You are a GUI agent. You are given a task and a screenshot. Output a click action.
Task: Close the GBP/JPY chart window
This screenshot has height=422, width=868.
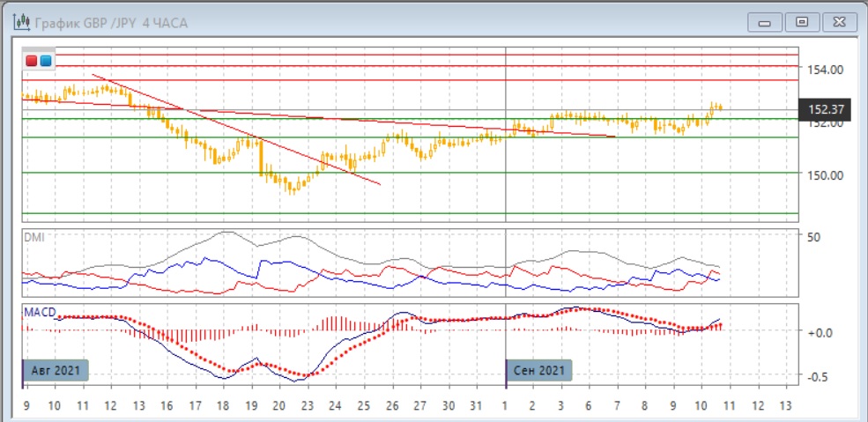pyautogui.click(x=839, y=21)
